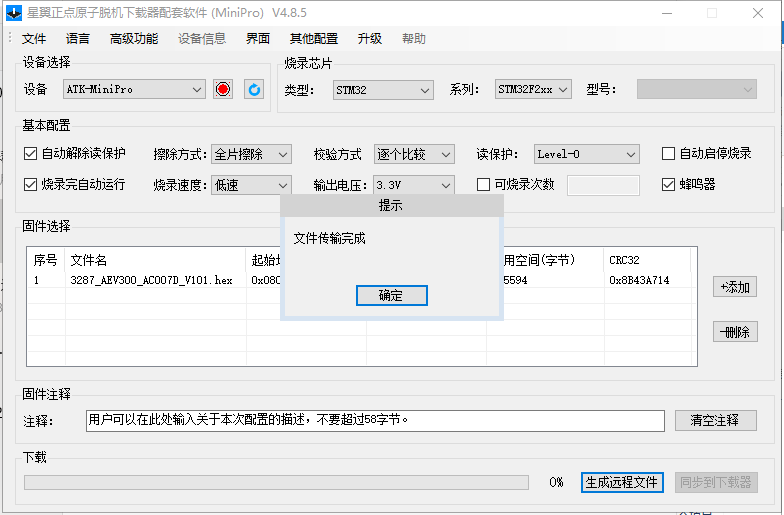The width and height of the screenshot is (784, 515).
Task: Open the 其他配置 menu
Action: pos(313,39)
